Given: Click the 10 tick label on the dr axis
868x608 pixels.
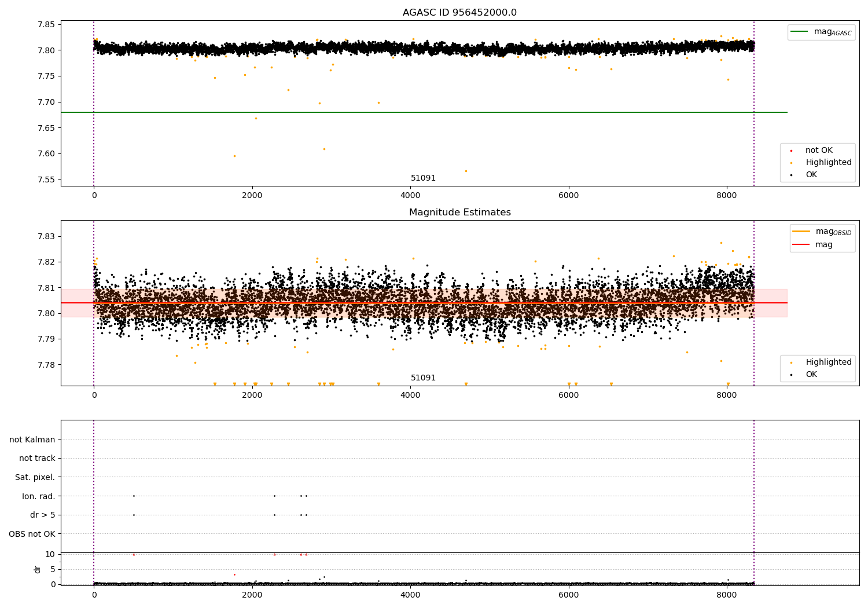Looking at the screenshot, I should coord(50,555).
